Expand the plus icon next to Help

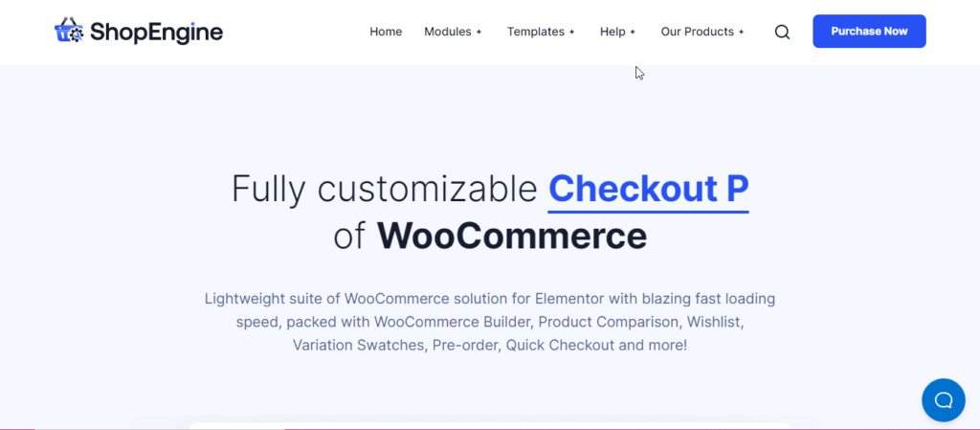point(633,32)
